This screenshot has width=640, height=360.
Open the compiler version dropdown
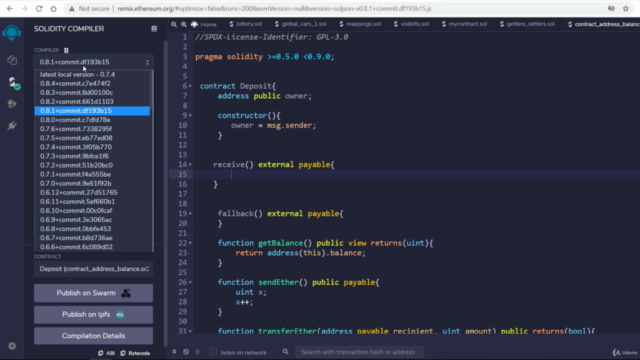click(93, 62)
